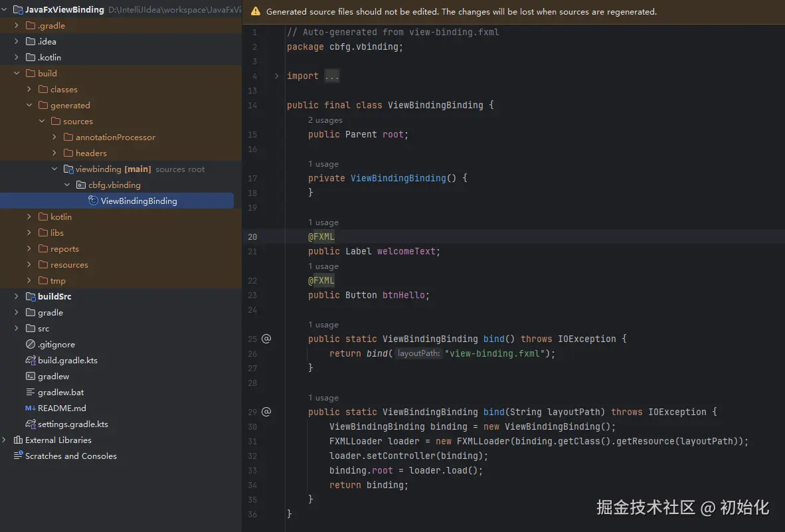
Task: Open "1 usage" hint above bind(String layoutPath)
Action: tap(323, 398)
